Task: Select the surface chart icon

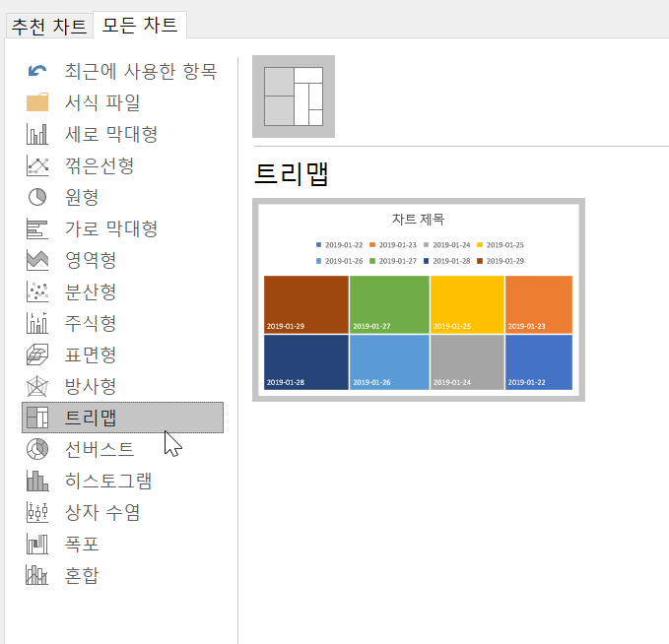Action: 37,354
